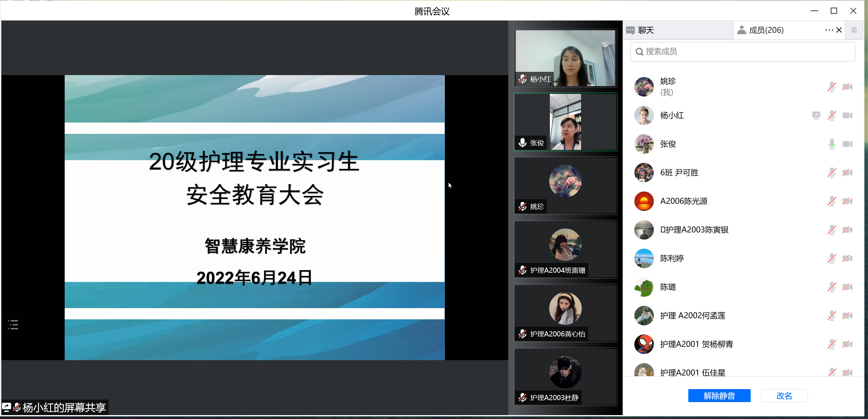
Task: Click the panel hamburger menu icon
Action: coord(853,30)
